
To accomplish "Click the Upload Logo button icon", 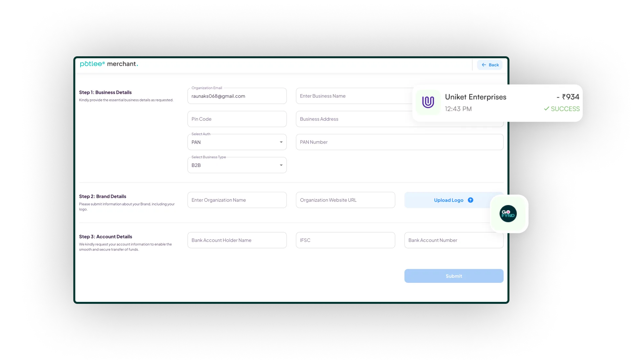I will tap(471, 200).
